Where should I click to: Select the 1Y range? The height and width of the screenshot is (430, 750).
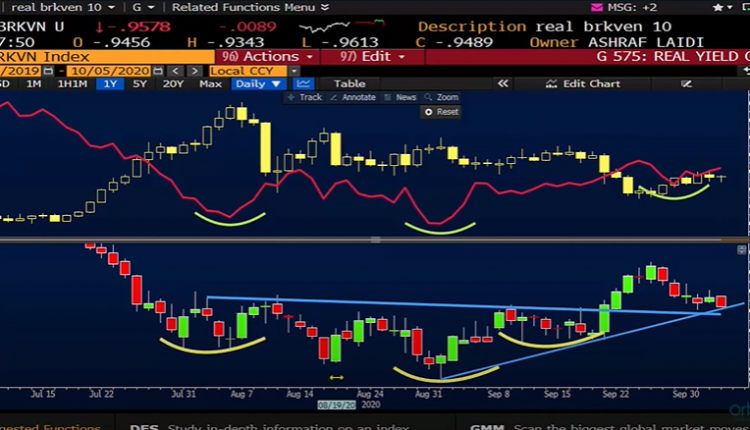pos(110,84)
